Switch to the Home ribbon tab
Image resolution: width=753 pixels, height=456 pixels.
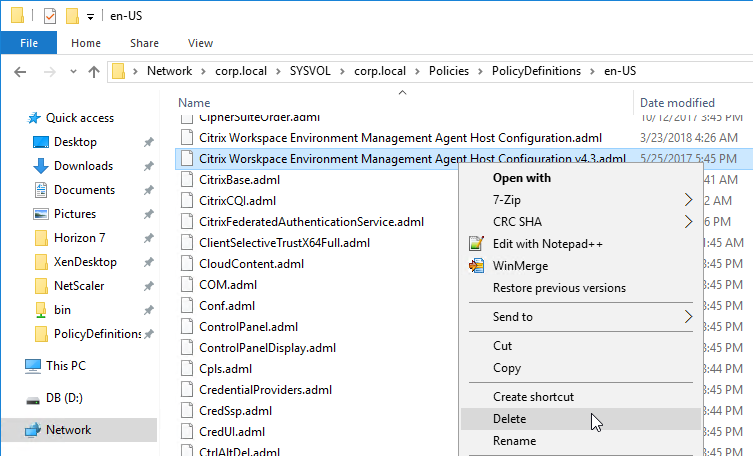[x=86, y=43]
